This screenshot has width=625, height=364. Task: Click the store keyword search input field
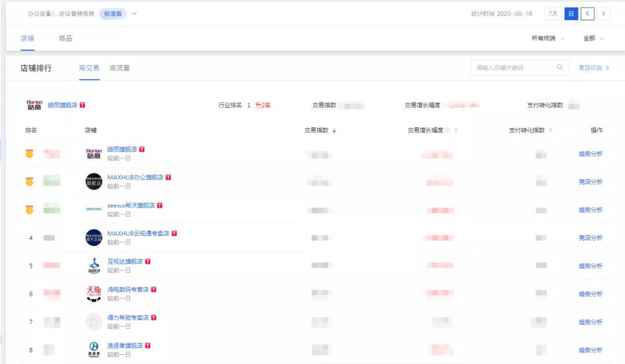tap(509, 68)
